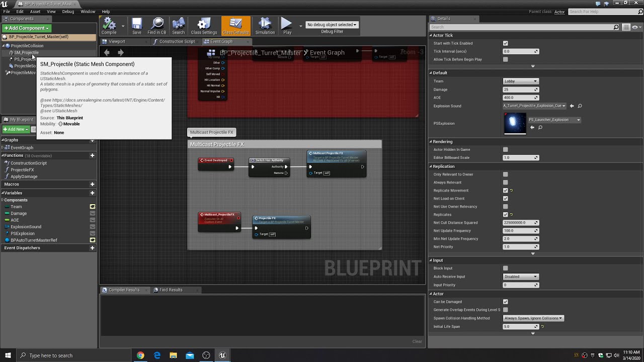Open the Team dropdown showing Lobby
Screen dimensions: 644x362
521,81
